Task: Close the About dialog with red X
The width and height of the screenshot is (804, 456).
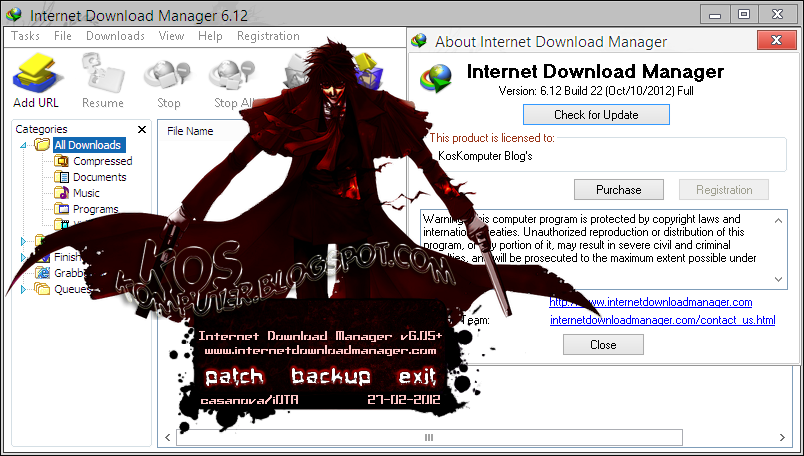Action: coord(776,40)
